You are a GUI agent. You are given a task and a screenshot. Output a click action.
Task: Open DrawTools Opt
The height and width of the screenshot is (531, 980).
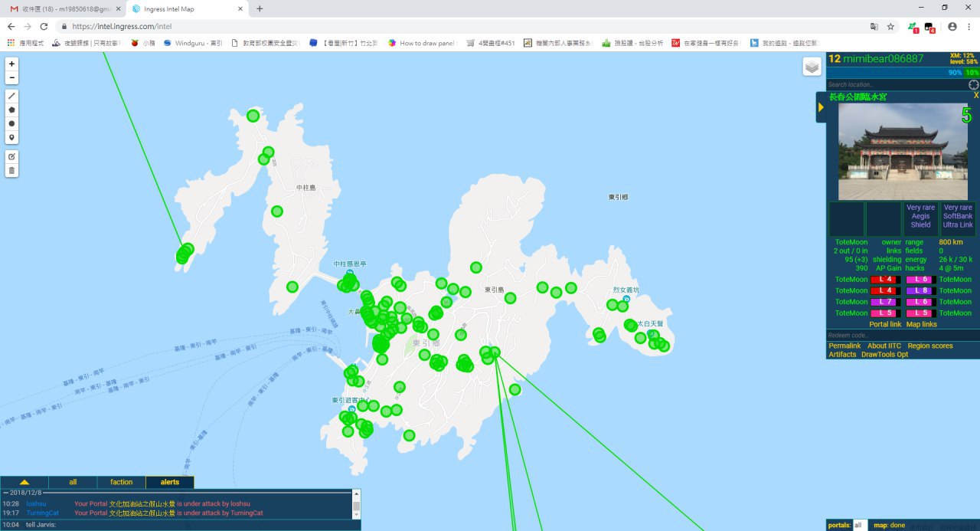click(884, 354)
